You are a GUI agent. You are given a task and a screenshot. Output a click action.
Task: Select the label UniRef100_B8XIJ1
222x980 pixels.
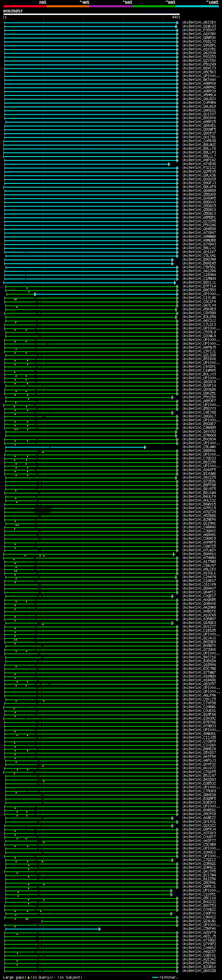pyautogui.click(x=199, y=282)
